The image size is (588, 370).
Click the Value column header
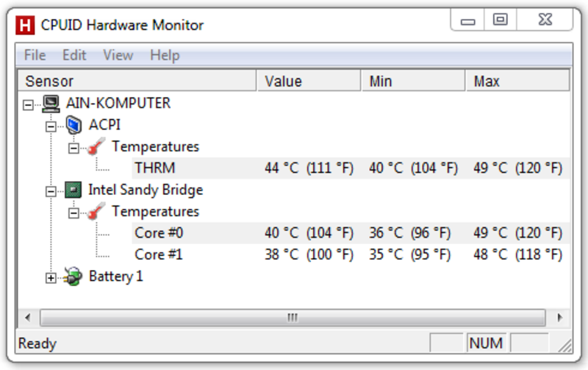tap(309, 81)
